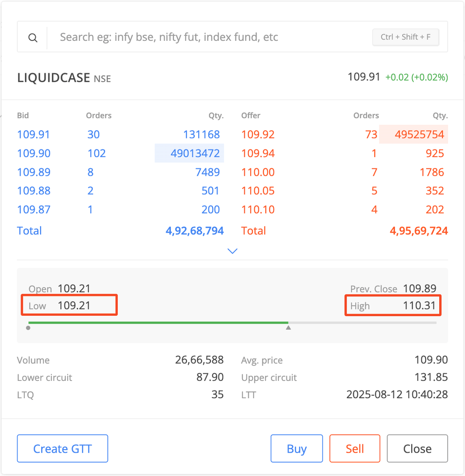Click the Lower circuit value 87.90
The height and width of the screenshot is (476, 465).
point(210,377)
